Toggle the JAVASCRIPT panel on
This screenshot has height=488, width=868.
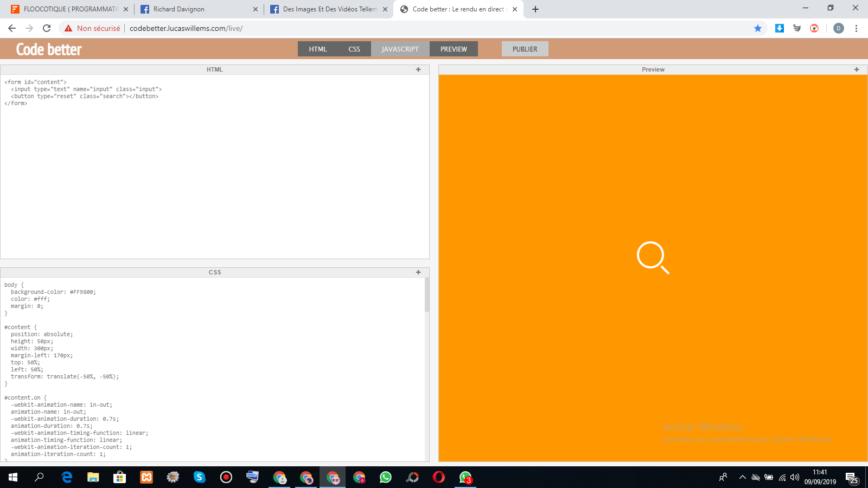tap(400, 49)
